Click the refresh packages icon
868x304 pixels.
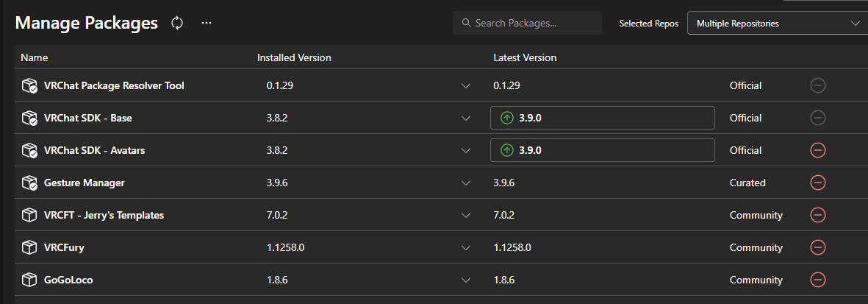pyautogui.click(x=177, y=23)
